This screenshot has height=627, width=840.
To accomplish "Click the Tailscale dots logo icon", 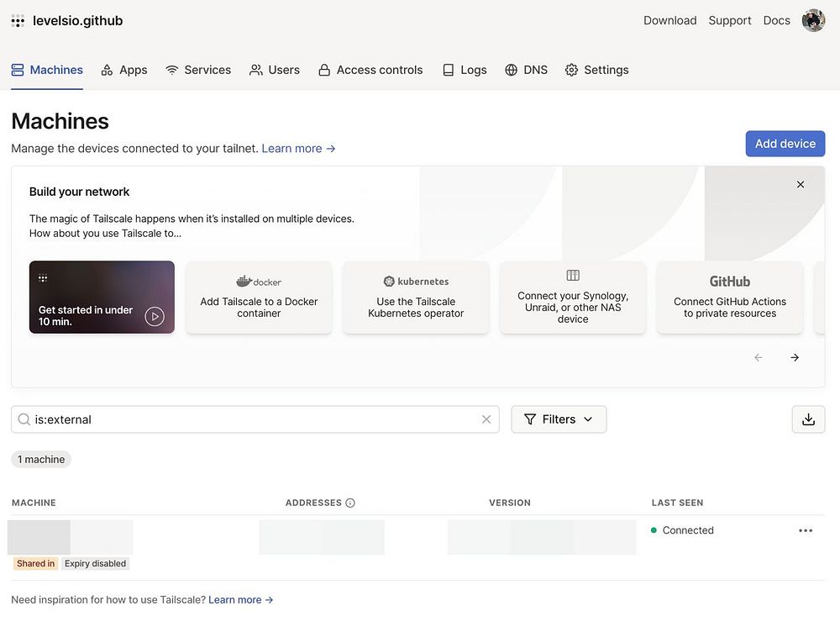I will click(x=18, y=21).
